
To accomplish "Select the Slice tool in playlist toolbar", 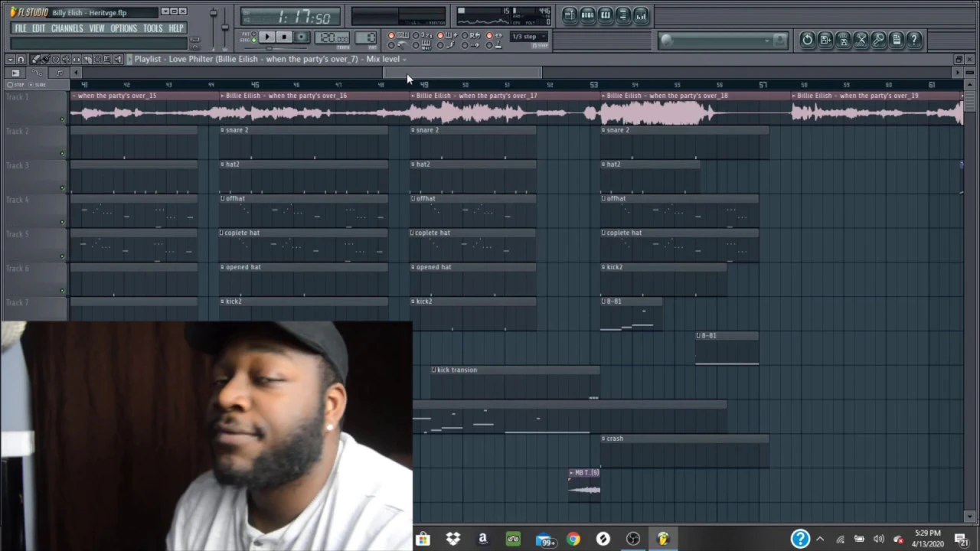I will coord(87,60).
